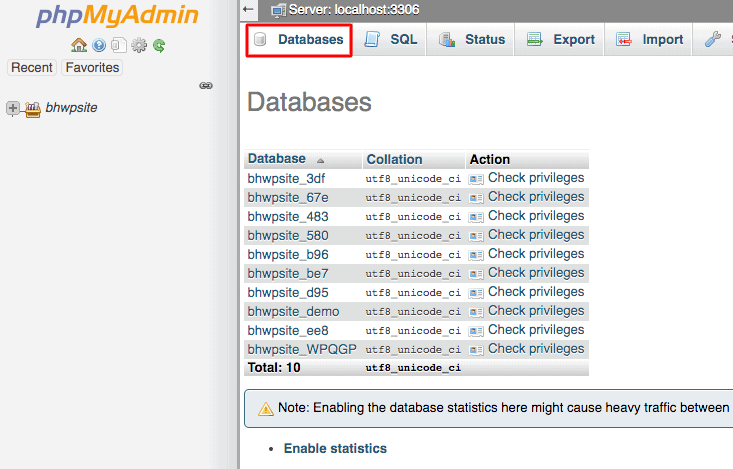This screenshot has width=733, height=469.
Task: Click the bhwpsite database group icon
Action: point(32,109)
